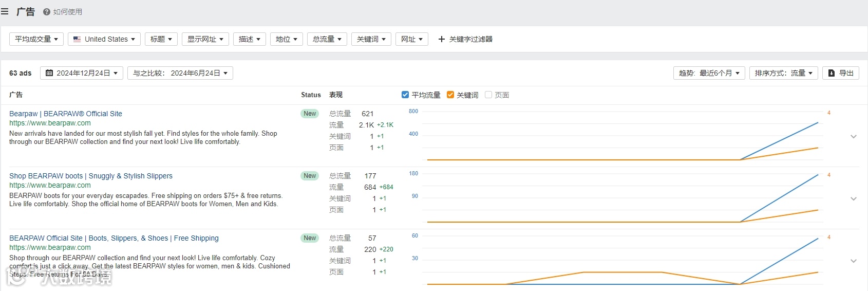This screenshot has width=868, height=291.
Task: Click the 总流量 value 57
Action: [x=372, y=238]
